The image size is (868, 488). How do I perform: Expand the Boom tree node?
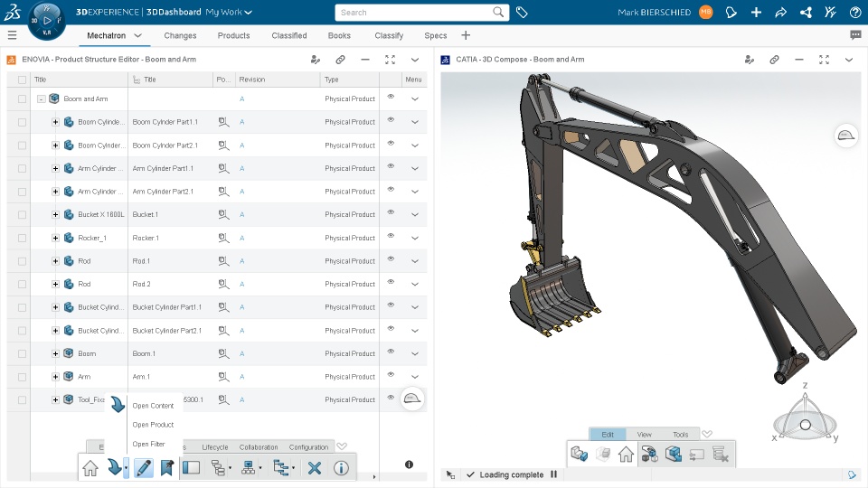pos(55,353)
